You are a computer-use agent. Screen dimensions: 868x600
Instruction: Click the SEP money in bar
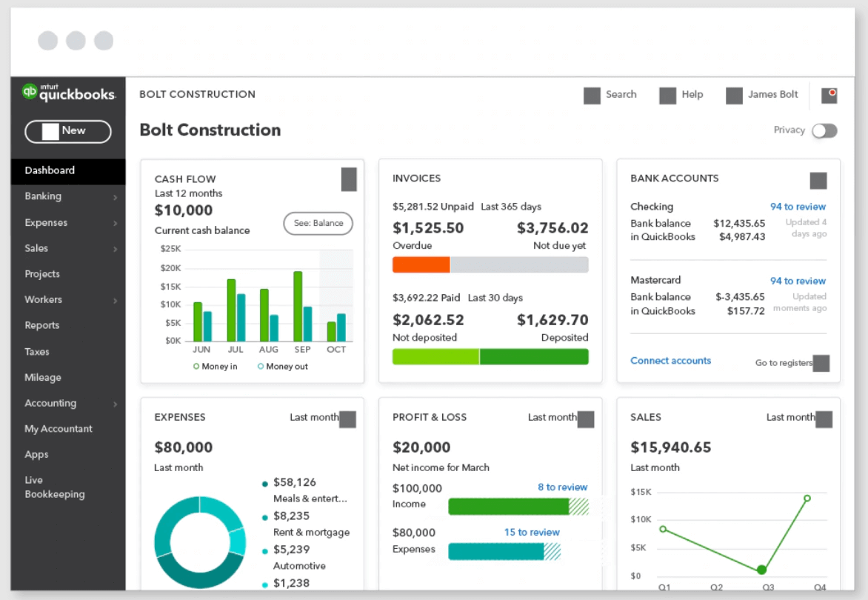pos(298,306)
